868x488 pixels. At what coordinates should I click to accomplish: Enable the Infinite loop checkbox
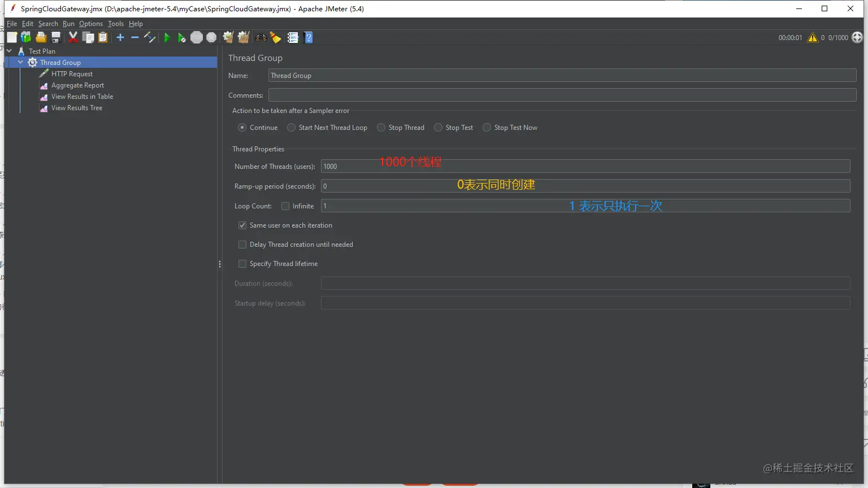(285, 206)
